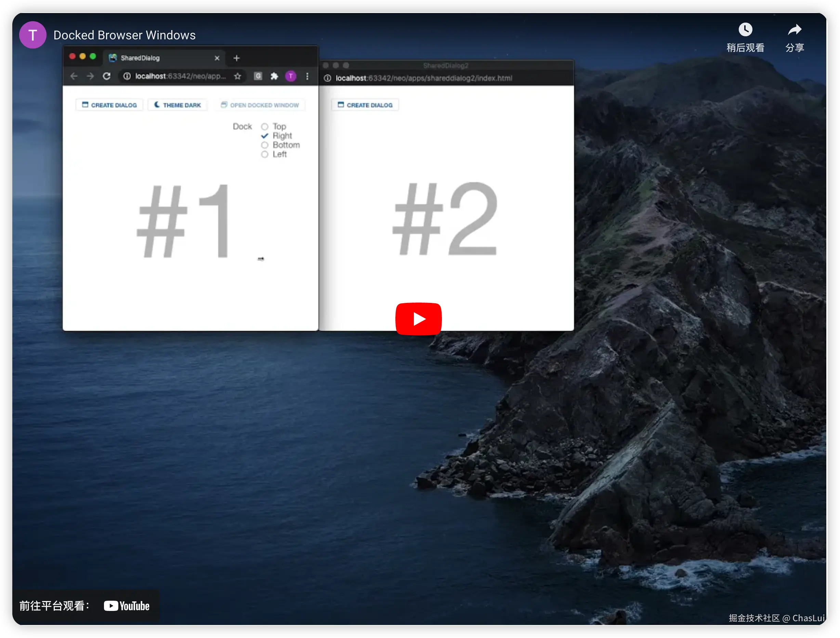Click Create Dialog in window #1
This screenshot has width=840, height=638.
(x=109, y=105)
